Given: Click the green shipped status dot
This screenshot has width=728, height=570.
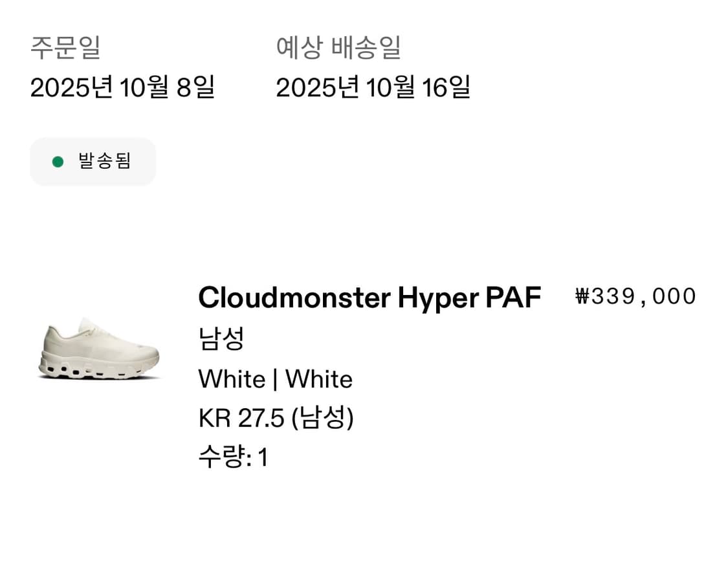Looking at the screenshot, I should pos(58,162).
